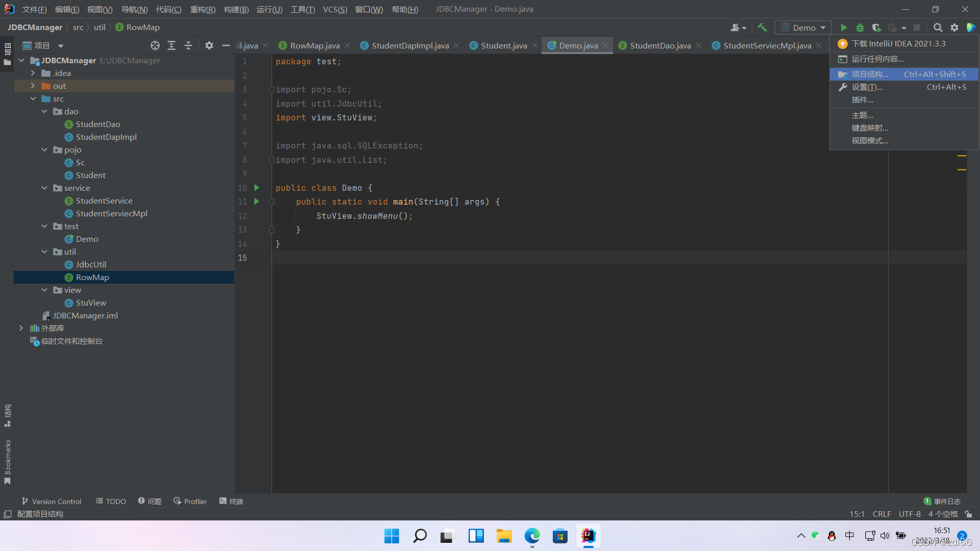Run main method from line 11 gutter arrow
Screen dimensions: 980x551
257,202
